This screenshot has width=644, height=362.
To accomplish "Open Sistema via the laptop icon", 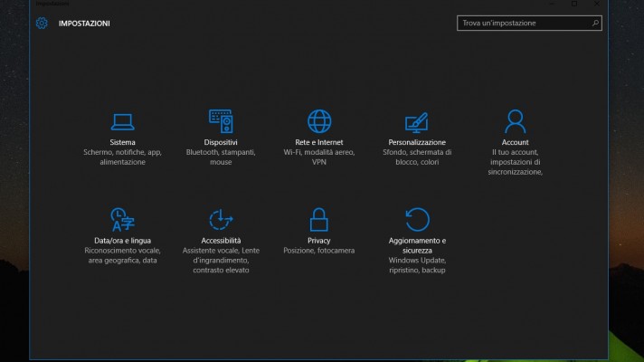I will pos(122,121).
